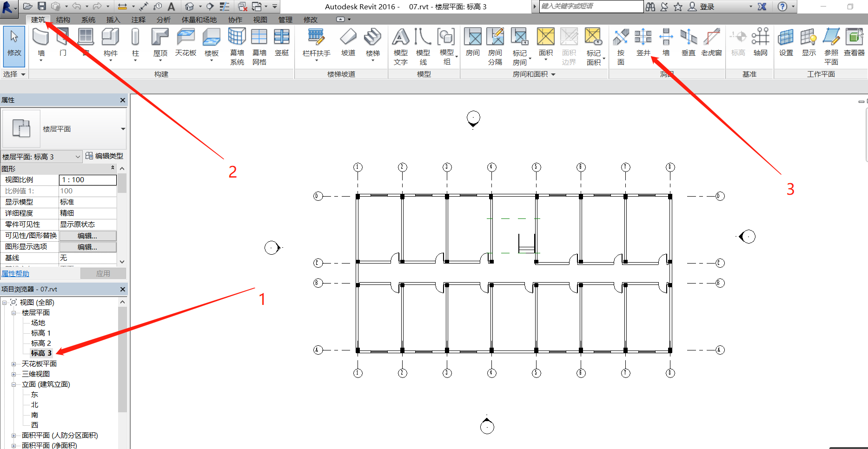The image size is (868, 449).
Task: Select the 墙 (Wall) tool icon
Action: click(41, 38)
